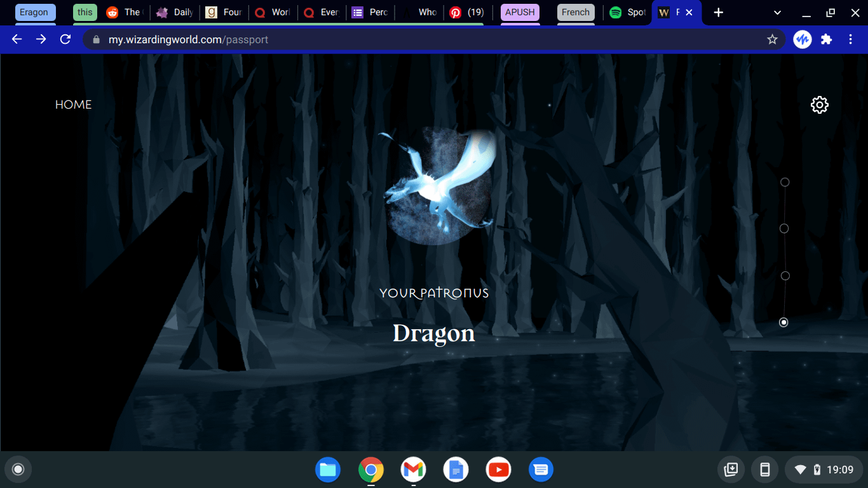Open the holding space tote icon
Screen dimensions: 868x488
click(x=731, y=470)
